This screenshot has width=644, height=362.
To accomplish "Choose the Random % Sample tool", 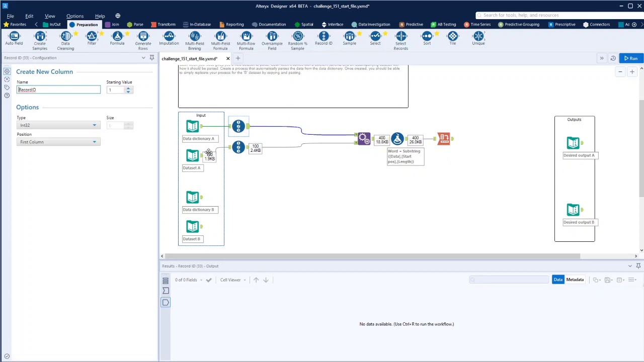I will coord(298,40).
